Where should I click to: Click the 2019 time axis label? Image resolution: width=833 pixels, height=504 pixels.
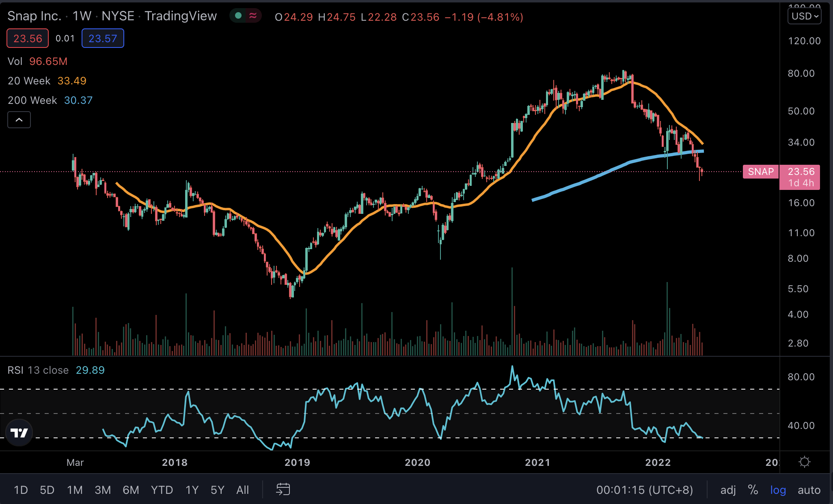click(297, 462)
